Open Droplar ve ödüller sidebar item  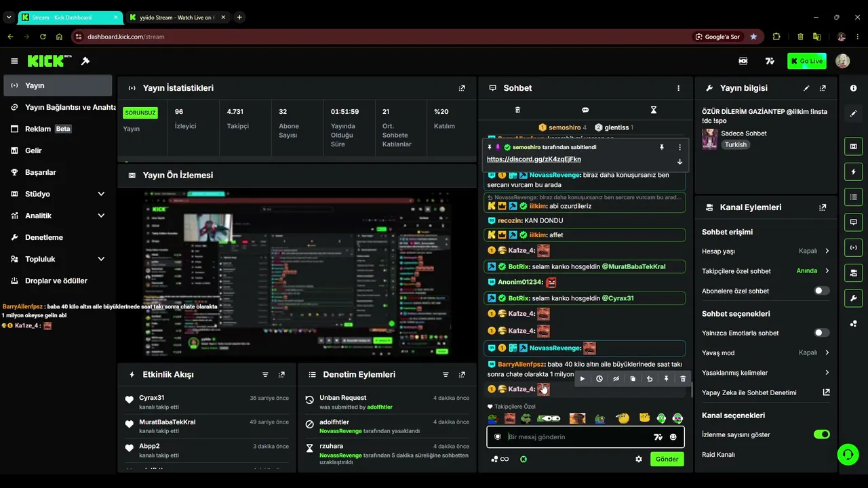coord(58,281)
